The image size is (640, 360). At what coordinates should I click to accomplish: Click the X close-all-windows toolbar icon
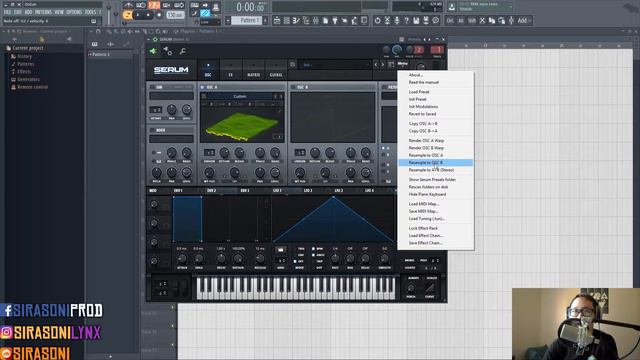point(482,20)
